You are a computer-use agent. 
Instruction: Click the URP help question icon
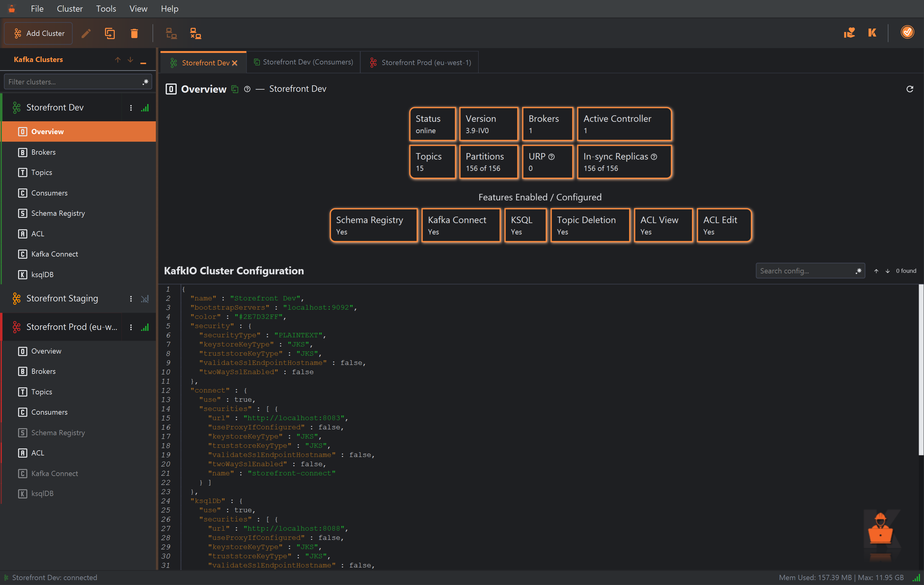(x=552, y=157)
